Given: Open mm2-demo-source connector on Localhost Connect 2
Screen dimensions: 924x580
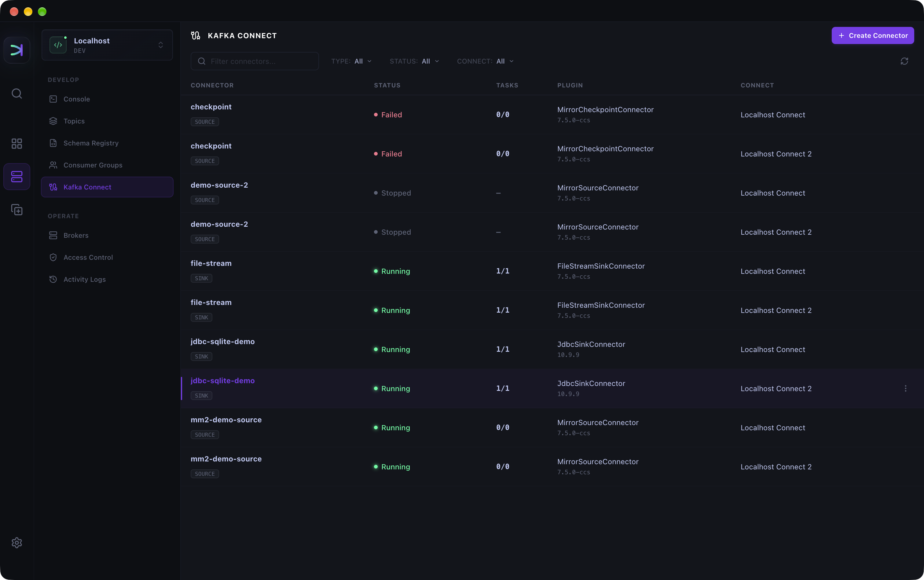Looking at the screenshot, I should 226,459.
